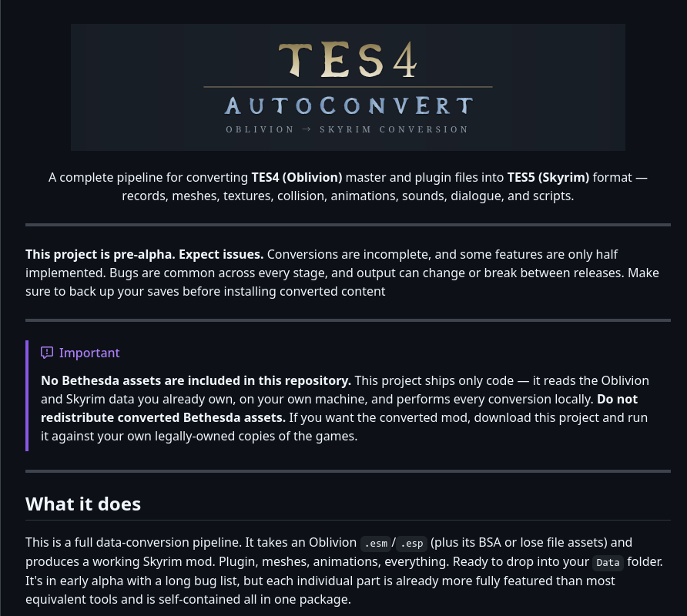Click the arrow in the banner subtitle
Image resolution: width=687 pixels, height=616 pixels.
pos(307,129)
